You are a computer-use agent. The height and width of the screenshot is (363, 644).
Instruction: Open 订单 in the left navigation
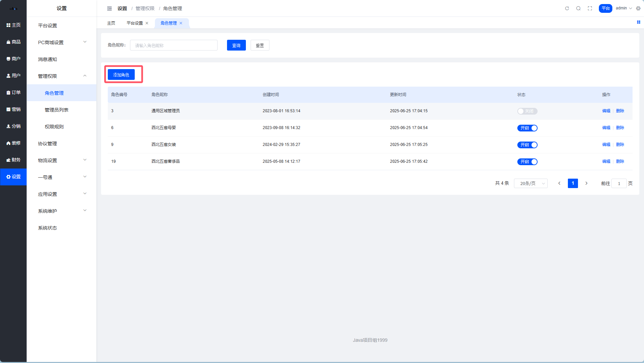click(13, 92)
